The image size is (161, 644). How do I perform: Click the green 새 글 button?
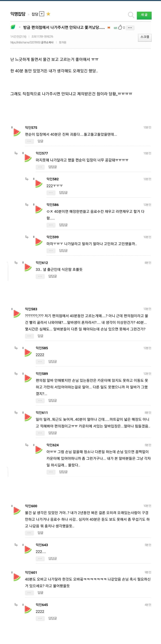tap(144, 15)
